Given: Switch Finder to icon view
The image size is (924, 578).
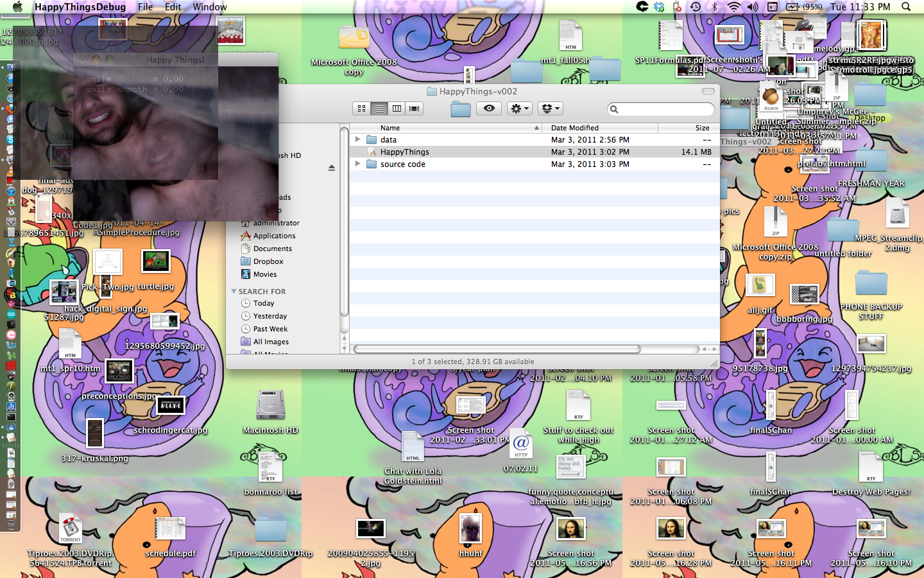Looking at the screenshot, I should (x=361, y=109).
